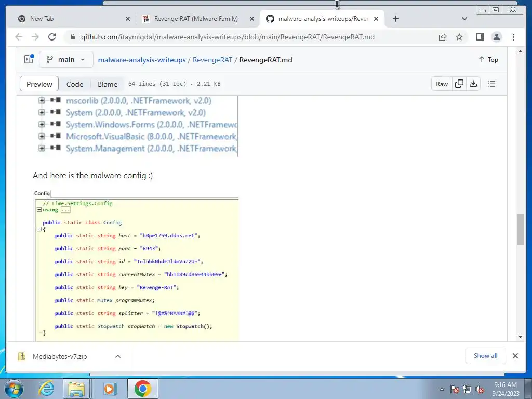Click "64 lines (31 loc) · 2.21 KB" text
This screenshot has height=399, width=532.
tap(175, 84)
